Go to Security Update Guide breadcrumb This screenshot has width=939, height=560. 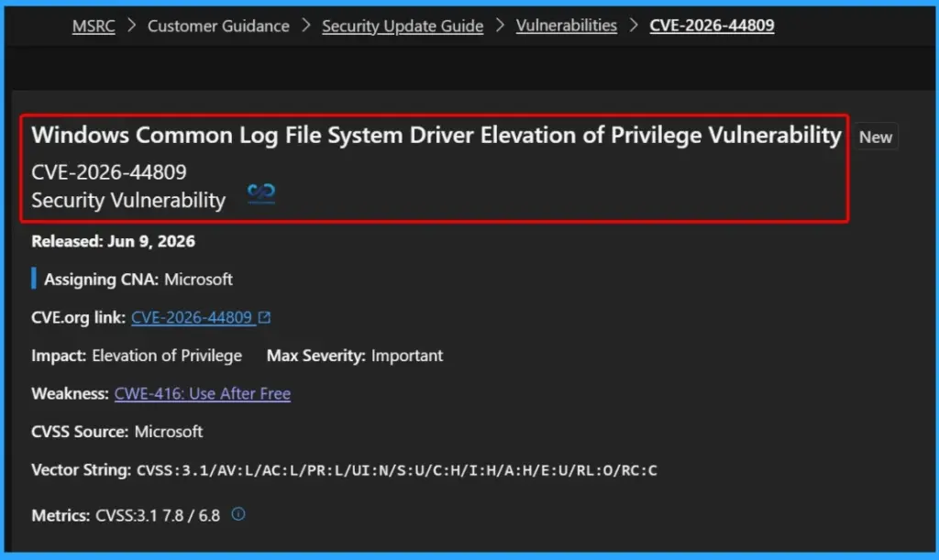pos(403,26)
